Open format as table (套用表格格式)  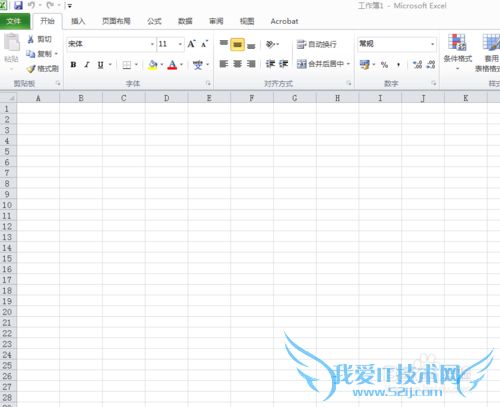[489, 52]
